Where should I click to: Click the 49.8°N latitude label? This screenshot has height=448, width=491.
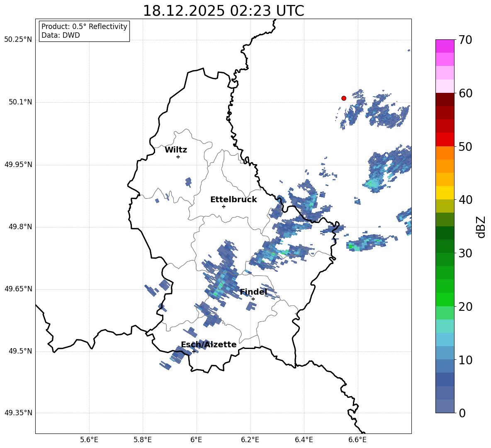[x=20, y=227]
